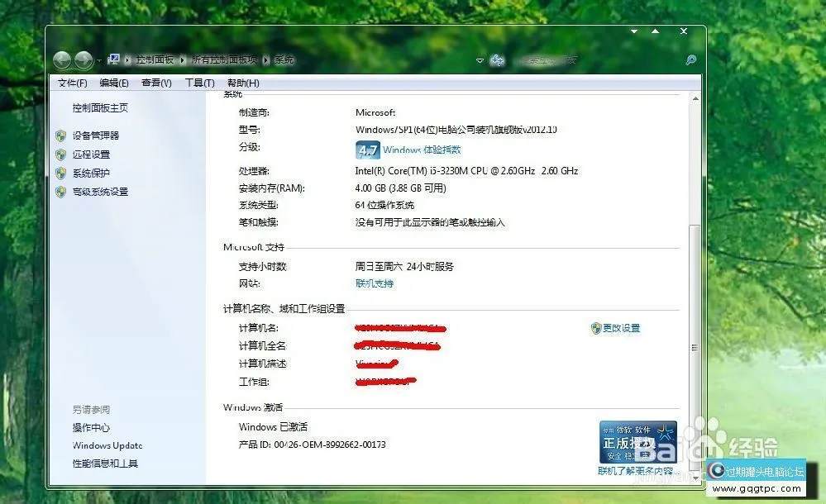Open the 工具(T) menu
Image resolution: width=826 pixels, height=504 pixels.
pyautogui.click(x=199, y=83)
